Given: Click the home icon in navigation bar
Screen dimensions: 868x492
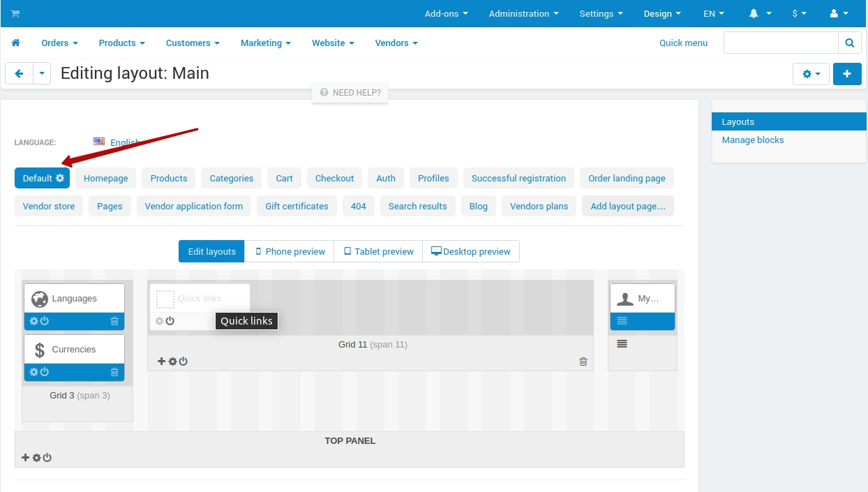Looking at the screenshot, I should pos(15,43).
